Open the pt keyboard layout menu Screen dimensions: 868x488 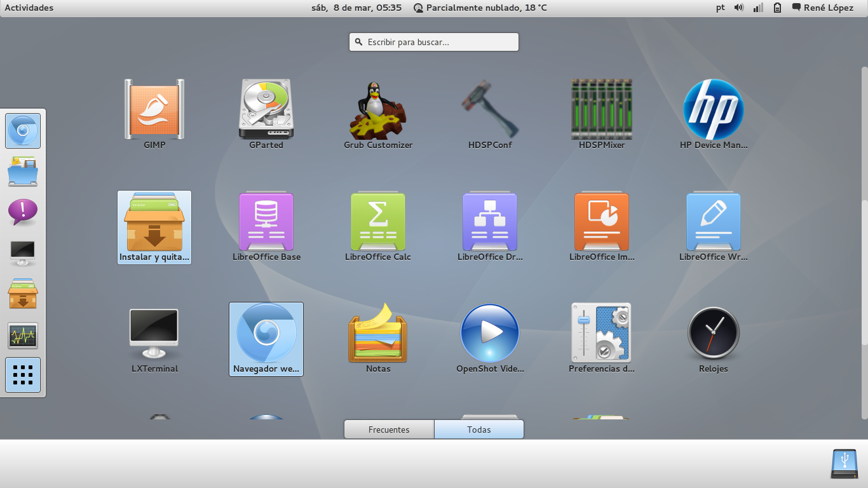pyautogui.click(x=720, y=8)
